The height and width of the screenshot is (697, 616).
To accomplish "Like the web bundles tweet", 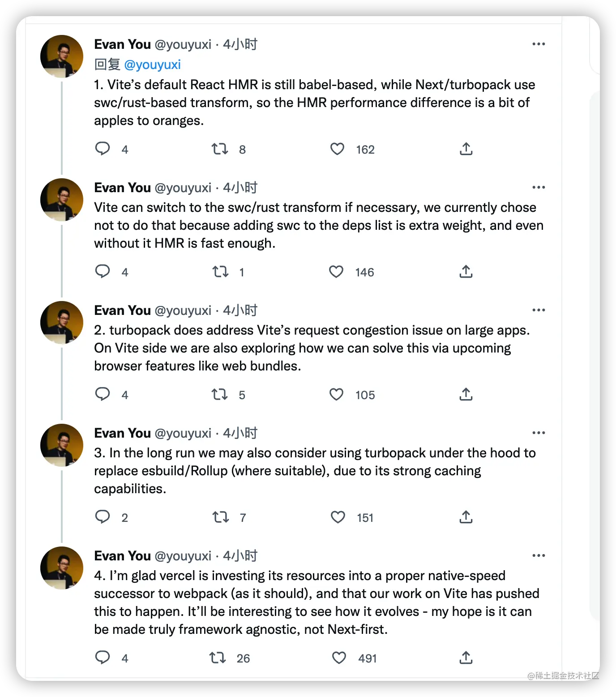I will pyautogui.click(x=336, y=394).
